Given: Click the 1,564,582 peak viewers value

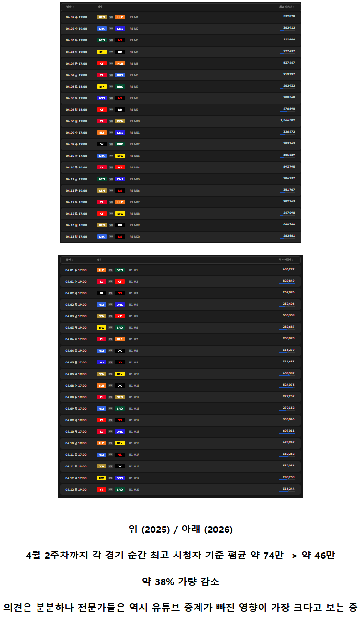Looking at the screenshot, I should pyautogui.click(x=288, y=120).
